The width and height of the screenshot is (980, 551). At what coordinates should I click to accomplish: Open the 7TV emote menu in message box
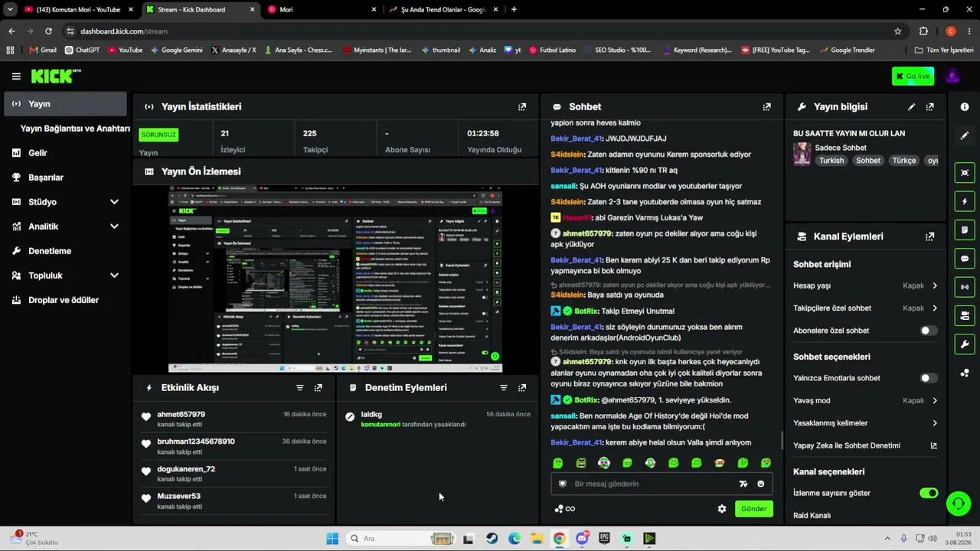click(743, 484)
